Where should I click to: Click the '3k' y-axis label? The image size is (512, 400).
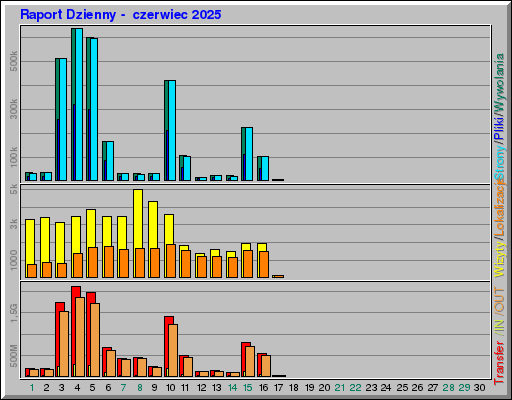[13, 224]
